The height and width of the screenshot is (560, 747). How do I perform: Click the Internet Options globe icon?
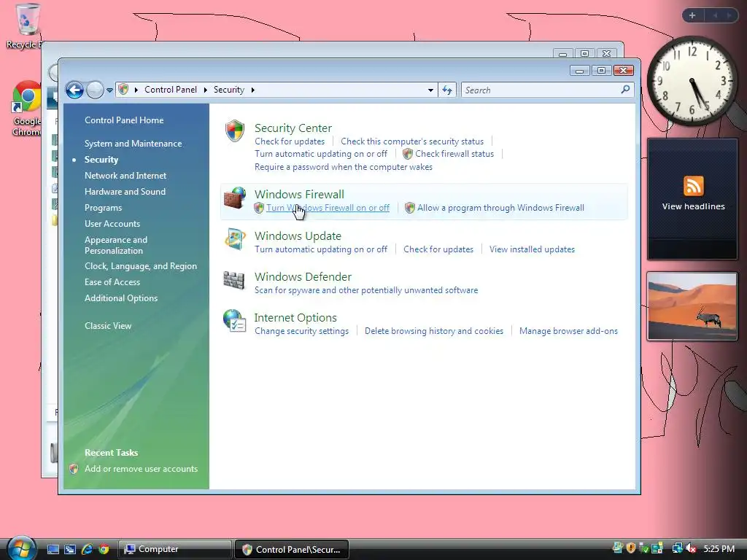(x=234, y=321)
